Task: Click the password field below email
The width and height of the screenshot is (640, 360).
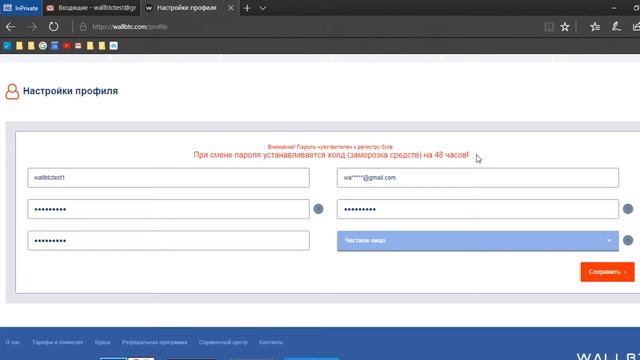Action: (x=478, y=209)
